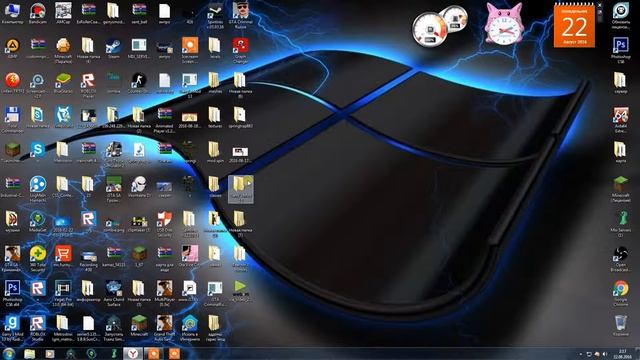Screen dimensions: 640x360
Task: Select the highlighted folder on the desktop
Action: click(x=241, y=189)
